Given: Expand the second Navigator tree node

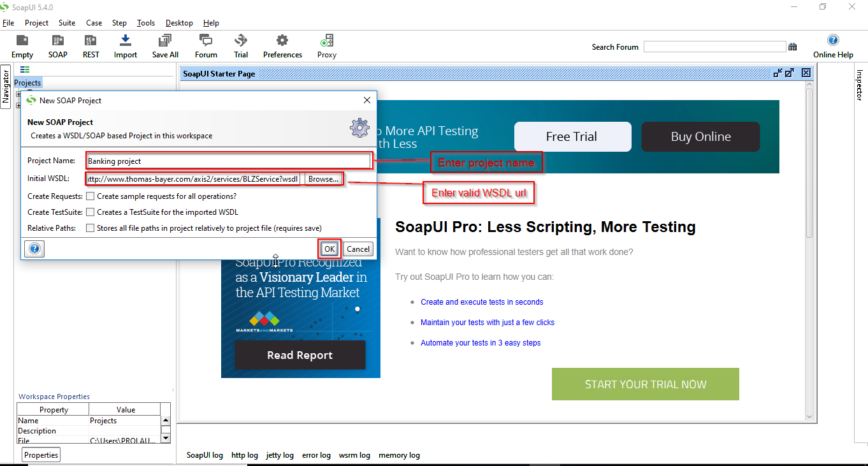Looking at the screenshot, I should point(18,105).
